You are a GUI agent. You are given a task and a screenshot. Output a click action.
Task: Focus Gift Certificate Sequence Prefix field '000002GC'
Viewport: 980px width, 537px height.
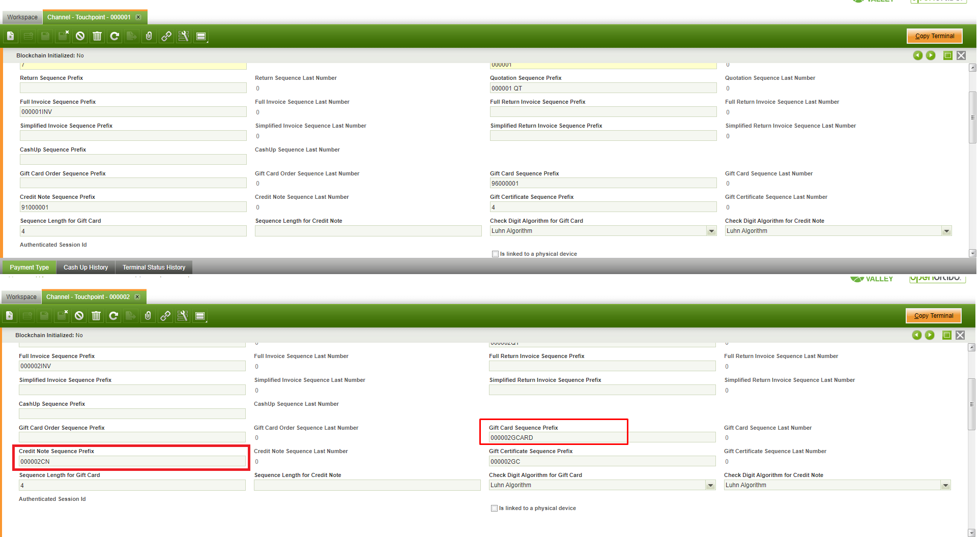[x=602, y=462]
